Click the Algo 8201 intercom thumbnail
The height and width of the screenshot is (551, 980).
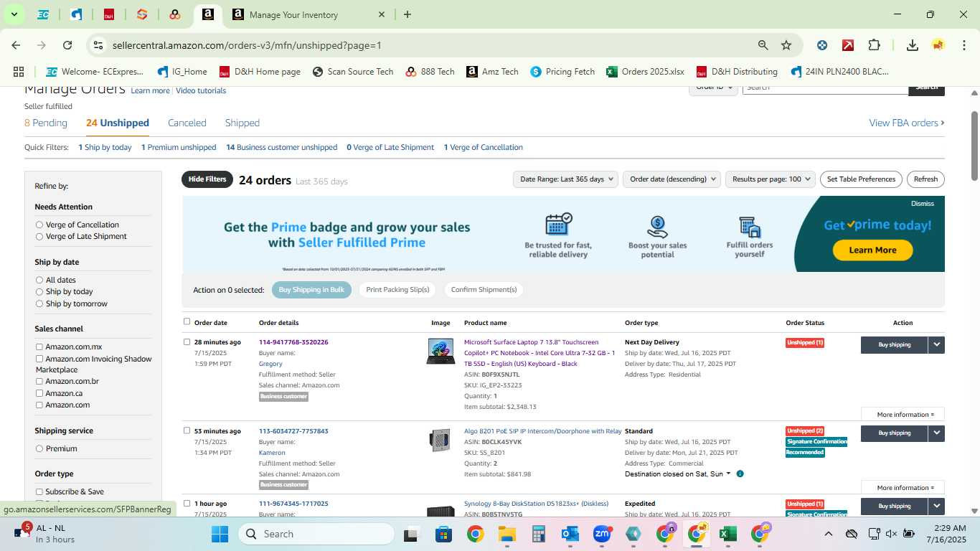pyautogui.click(x=440, y=440)
